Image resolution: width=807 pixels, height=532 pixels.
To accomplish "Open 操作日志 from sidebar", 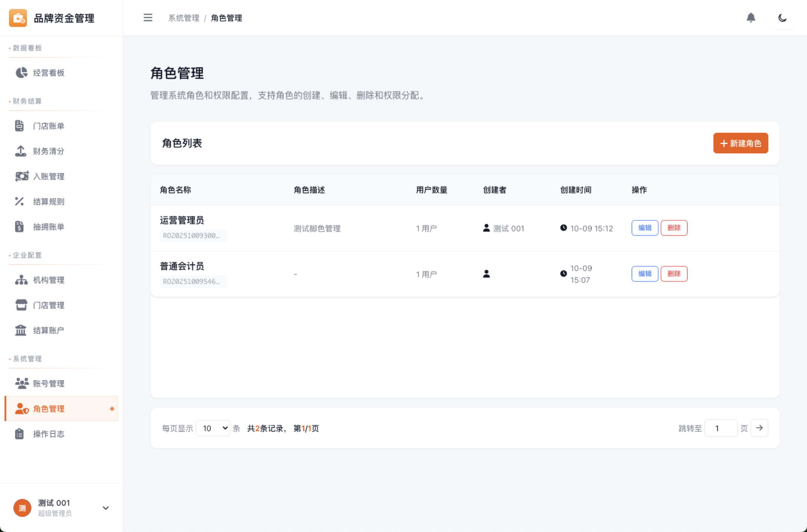I will tap(49, 434).
